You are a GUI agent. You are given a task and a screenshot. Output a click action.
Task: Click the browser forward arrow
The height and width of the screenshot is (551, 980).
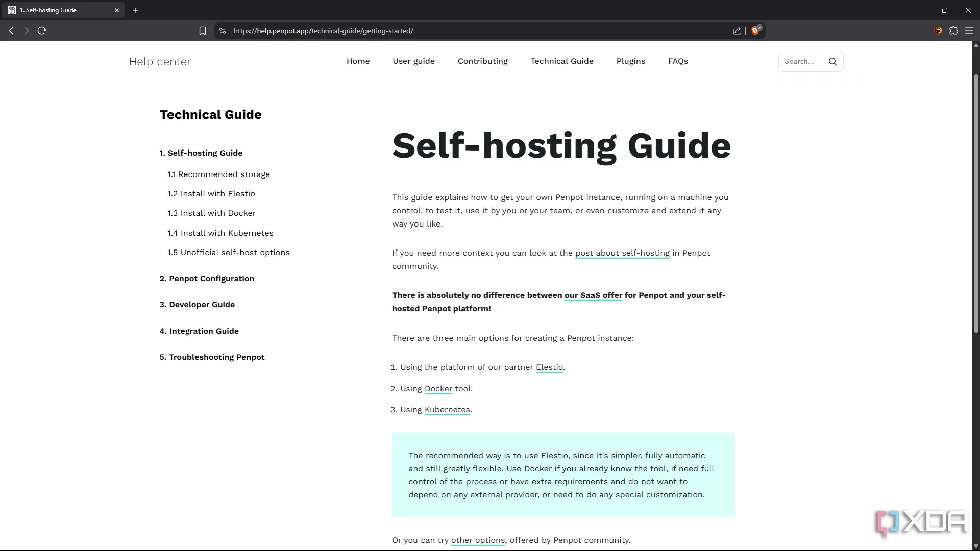27,31
